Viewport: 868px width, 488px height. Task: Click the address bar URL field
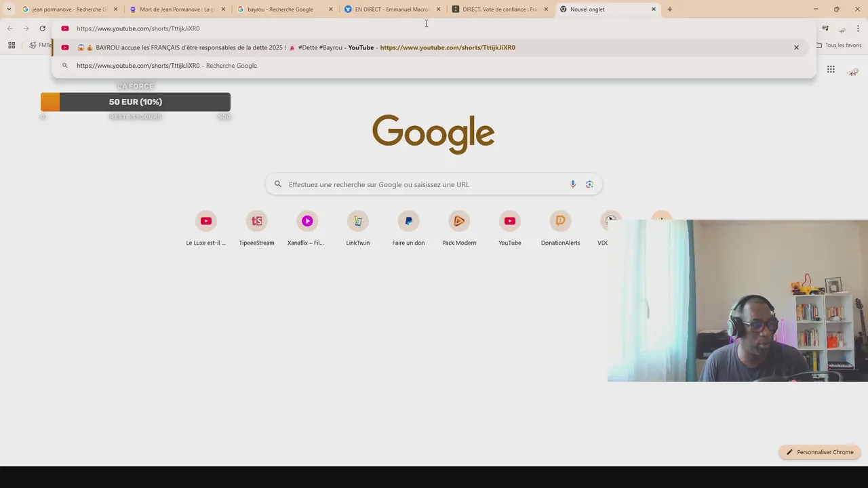(434, 28)
